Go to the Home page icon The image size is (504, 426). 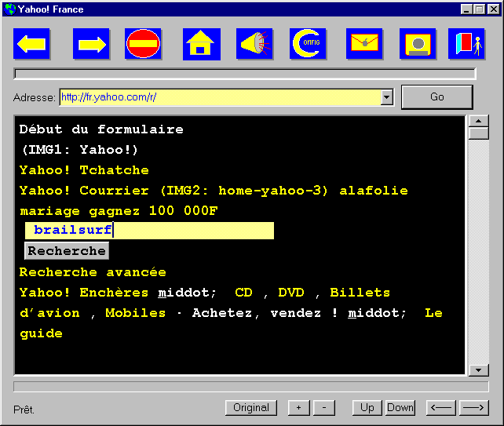click(201, 44)
